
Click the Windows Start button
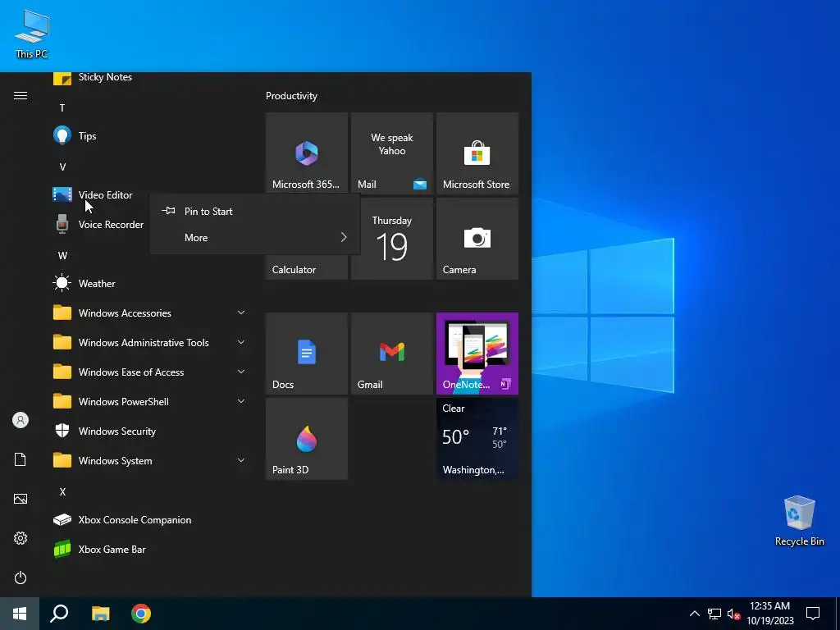point(20,614)
